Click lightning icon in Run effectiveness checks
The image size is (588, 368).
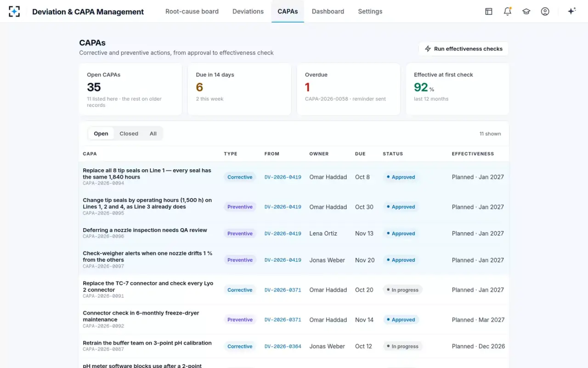(428, 49)
